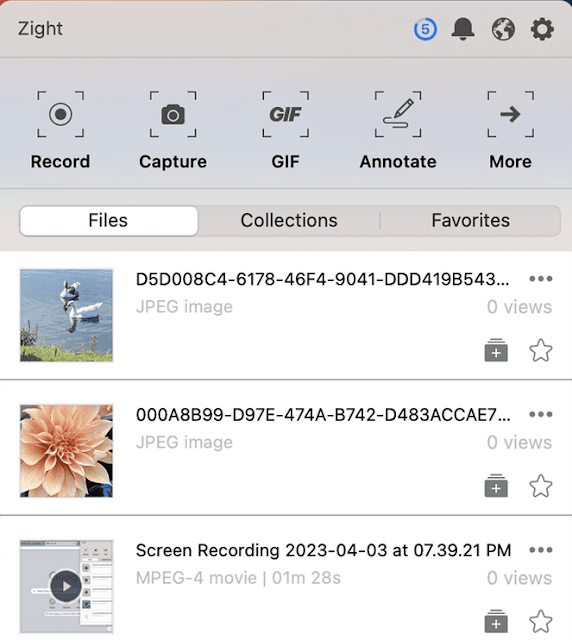Open more options for the Screen Recording file

[541, 550]
